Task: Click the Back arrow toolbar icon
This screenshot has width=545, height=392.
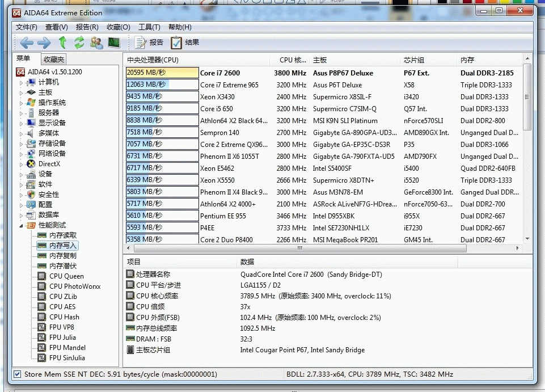Action: pos(26,43)
